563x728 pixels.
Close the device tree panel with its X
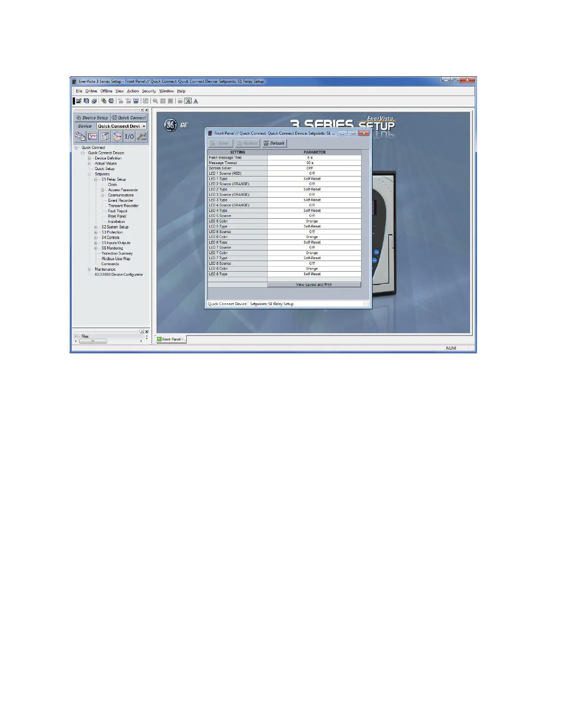point(147,110)
